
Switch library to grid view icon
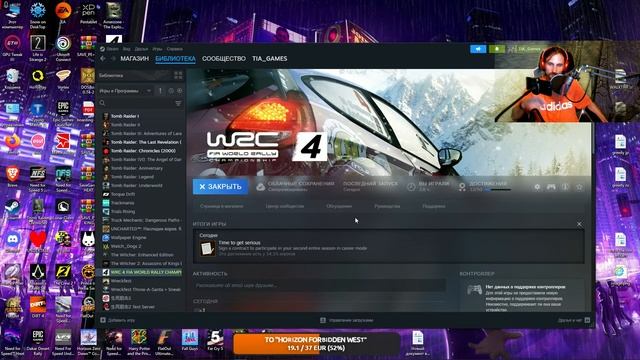(178, 76)
